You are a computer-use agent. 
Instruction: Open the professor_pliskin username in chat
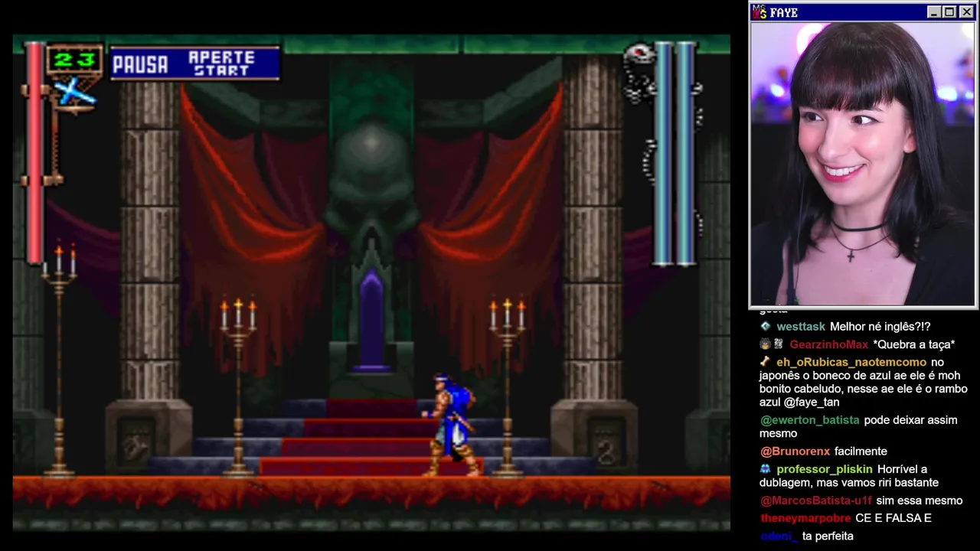pyautogui.click(x=825, y=469)
